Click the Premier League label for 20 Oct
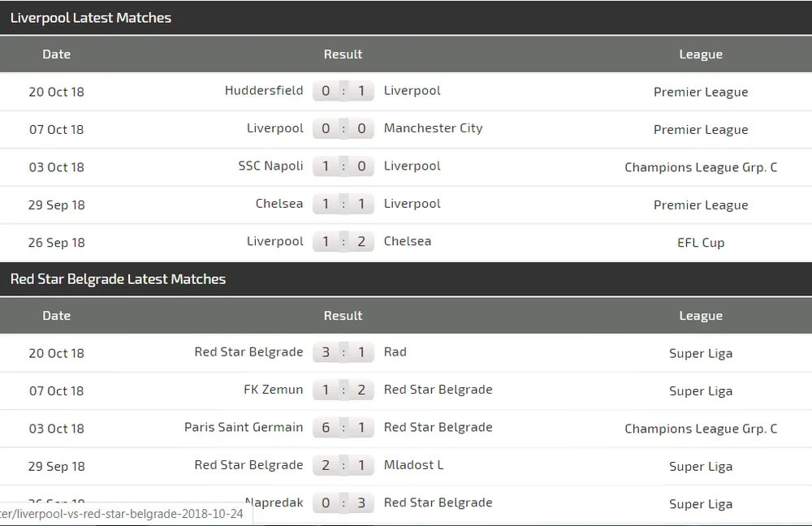The width and height of the screenshot is (812, 526). pos(701,92)
